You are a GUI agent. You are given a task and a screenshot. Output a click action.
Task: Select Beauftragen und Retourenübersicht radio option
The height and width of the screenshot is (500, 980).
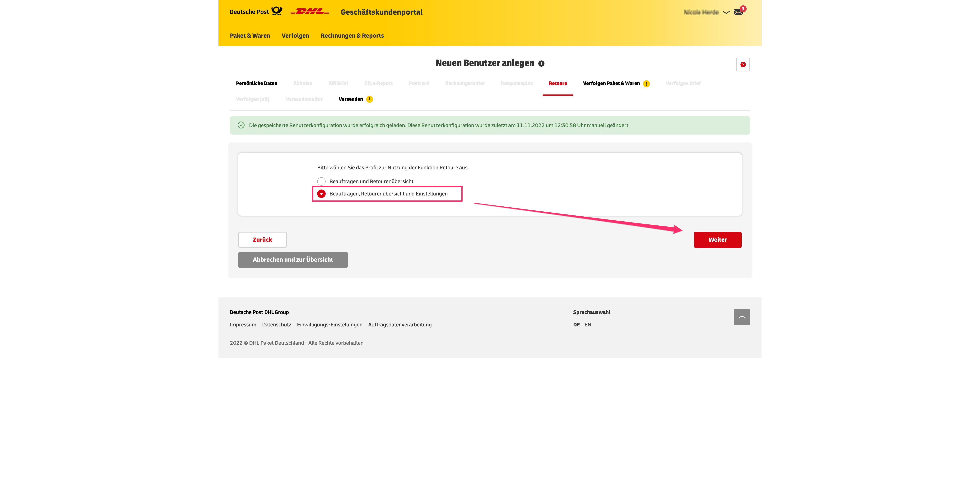(x=321, y=181)
